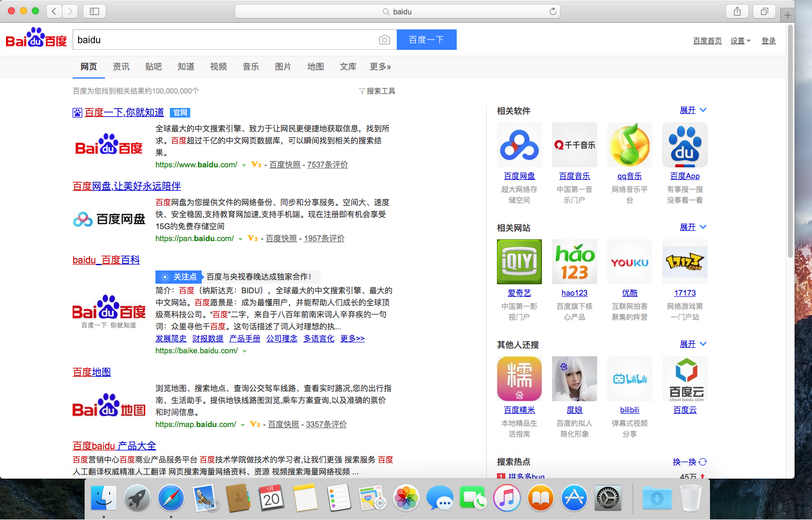Open dropdown arrow next to www.baidu.com URL
Screen dimensions: 812x520
click(244, 166)
